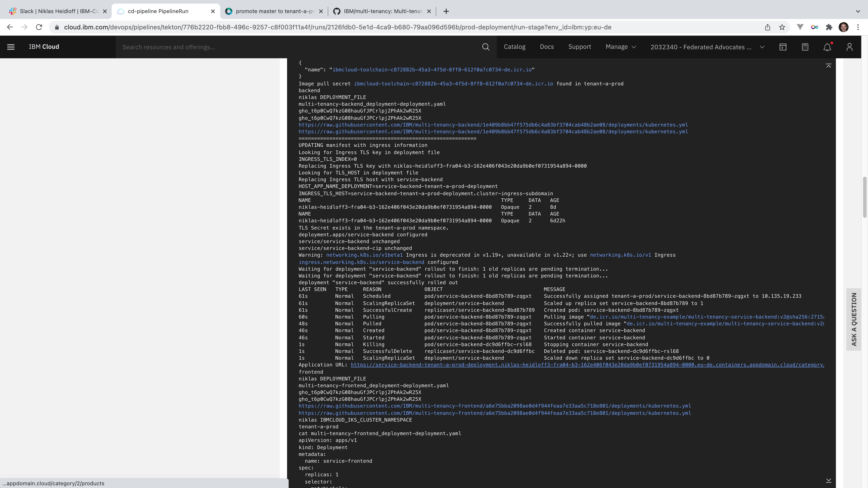Bookmark this page with the star icon
The image size is (868, 488).
click(x=782, y=27)
